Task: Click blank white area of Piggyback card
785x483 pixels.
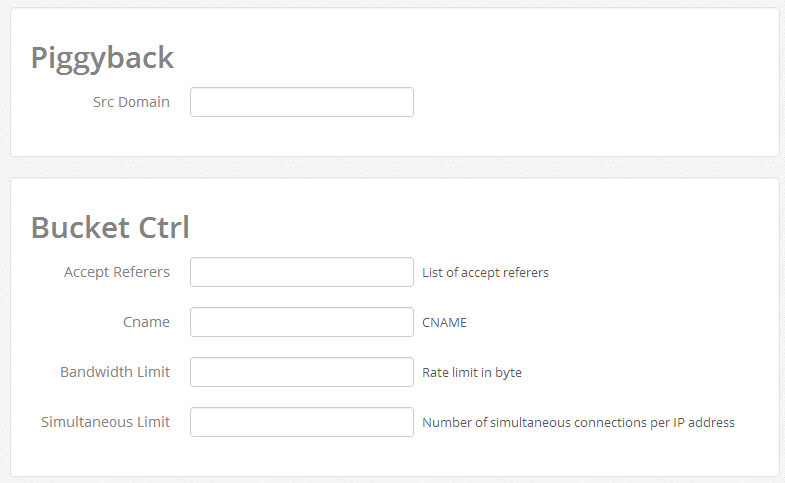Action: (x=600, y=80)
